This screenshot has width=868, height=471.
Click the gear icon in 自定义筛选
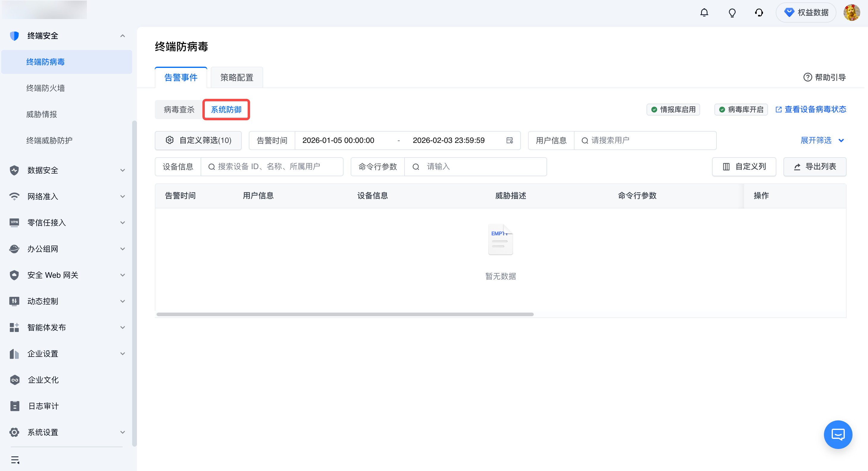169,140
